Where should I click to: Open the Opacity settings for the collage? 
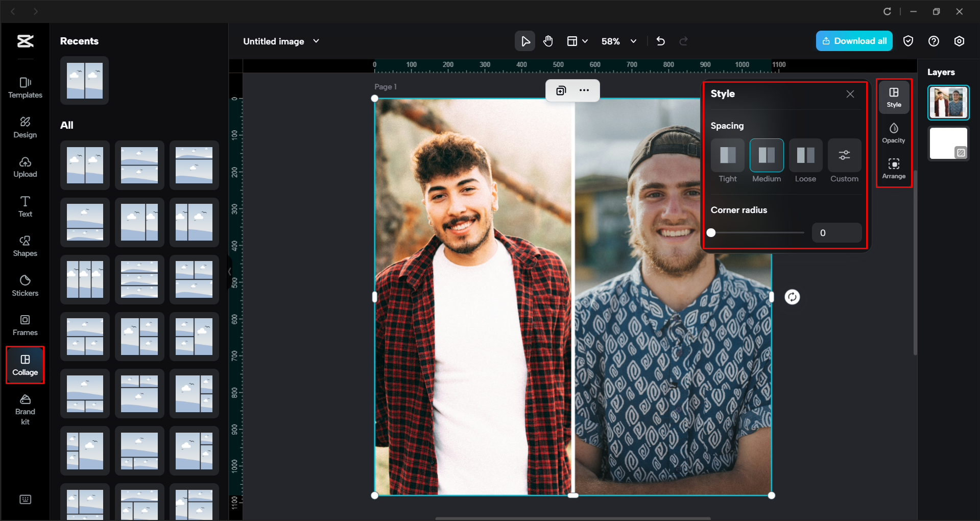[894, 133]
